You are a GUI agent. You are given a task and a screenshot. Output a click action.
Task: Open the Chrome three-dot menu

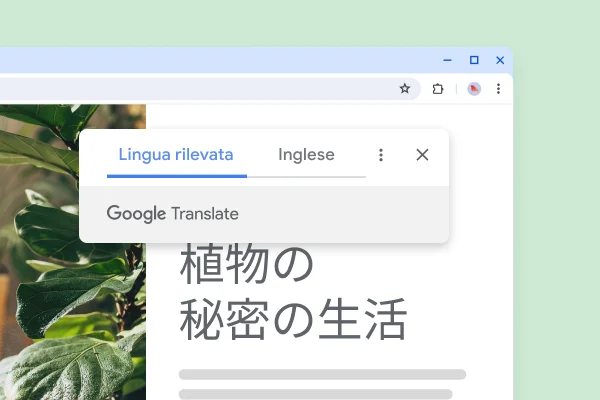pos(498,89)
